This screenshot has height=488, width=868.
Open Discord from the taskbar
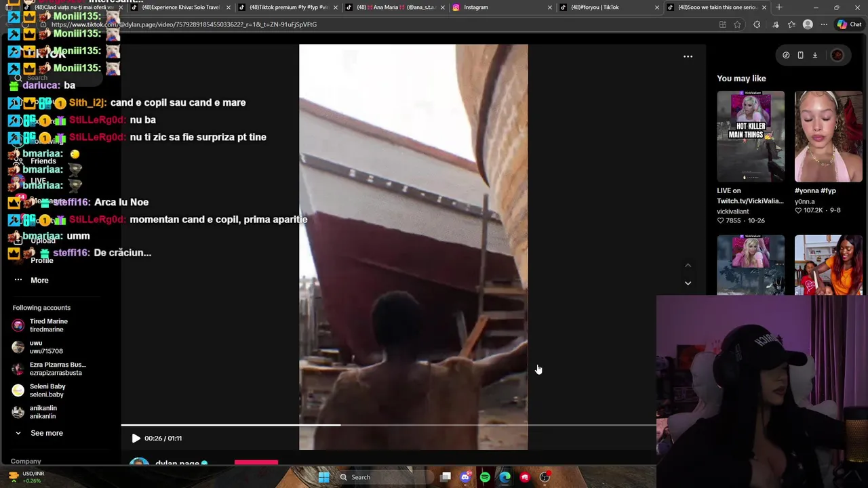pos(465,478)
